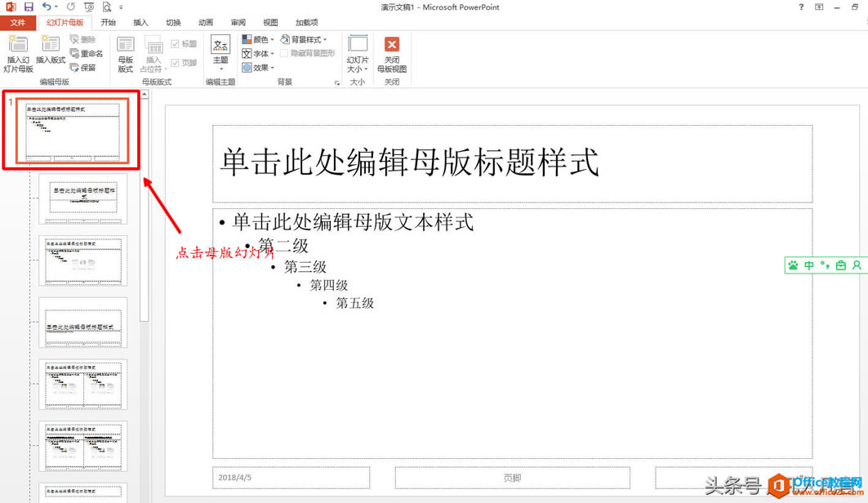The width and height of the screenshot is (868, 503).
Task: Switch to the 加载项 tab
Action: click(x=307, y=23)
